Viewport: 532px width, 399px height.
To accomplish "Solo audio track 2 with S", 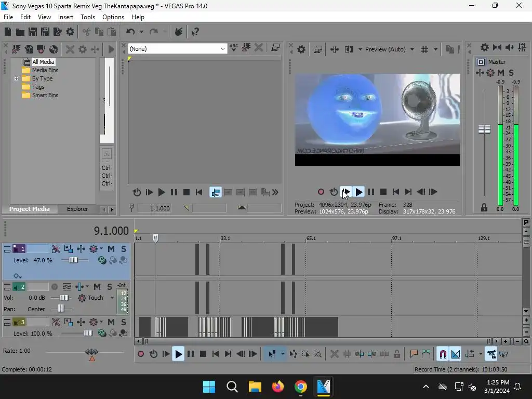I will coord(109,287).
